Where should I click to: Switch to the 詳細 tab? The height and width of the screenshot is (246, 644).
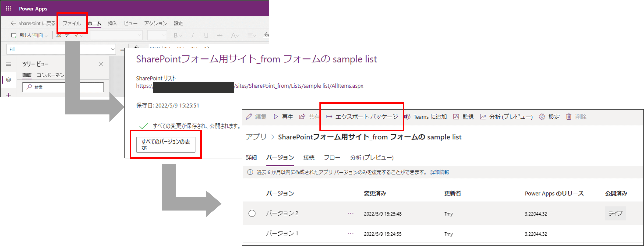pos(251,158)
